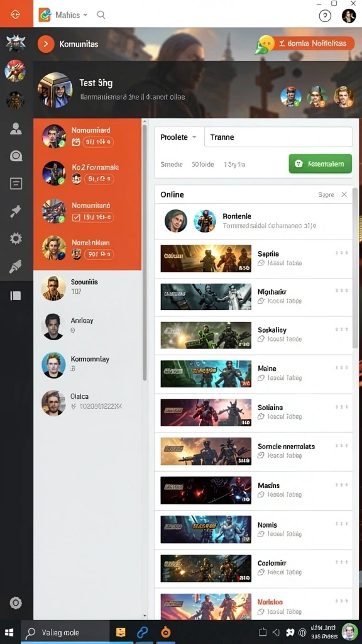Click the red Norlsloo link
The image size is (362, 644).
pyautogui.click(x=270, y=602)
